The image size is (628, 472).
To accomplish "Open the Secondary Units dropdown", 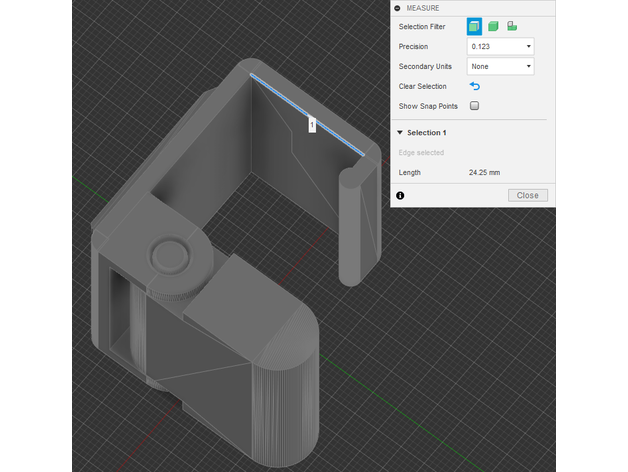I will 500,66.
